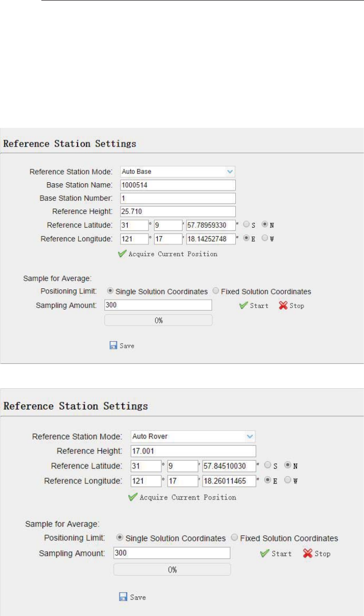Click green checkmark Acquire Current Position, Auto Base panel
Viewport: 364px width, 616px height.
pyautogui.click(x=123, y=254)
